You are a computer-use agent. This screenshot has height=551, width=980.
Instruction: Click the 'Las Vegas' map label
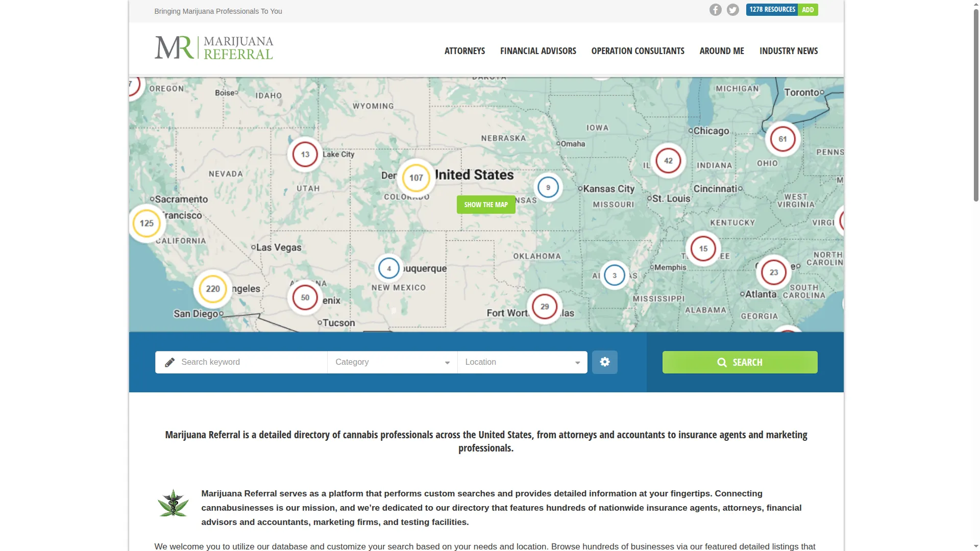tap(279, 247)
